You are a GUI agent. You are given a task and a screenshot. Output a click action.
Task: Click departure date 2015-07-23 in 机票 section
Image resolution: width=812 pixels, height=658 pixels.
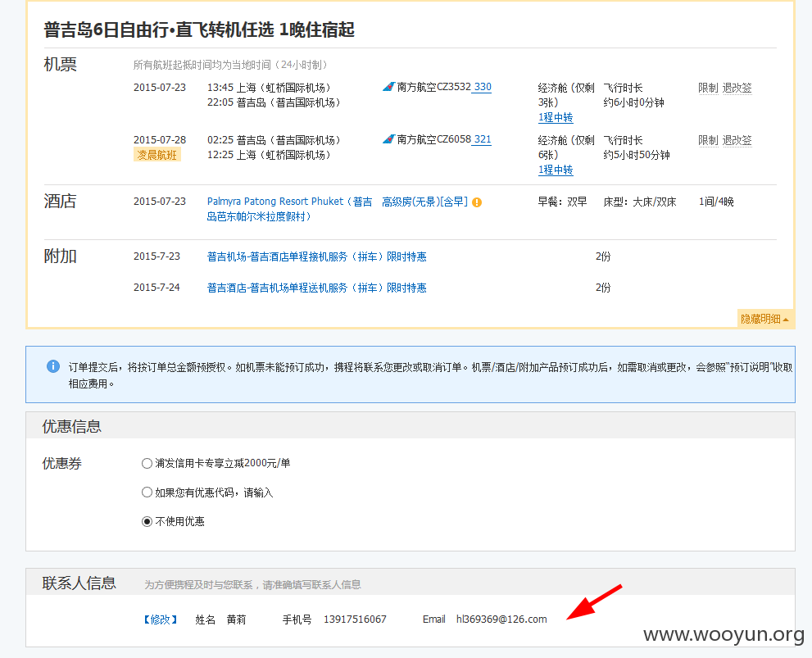point(160,88)
